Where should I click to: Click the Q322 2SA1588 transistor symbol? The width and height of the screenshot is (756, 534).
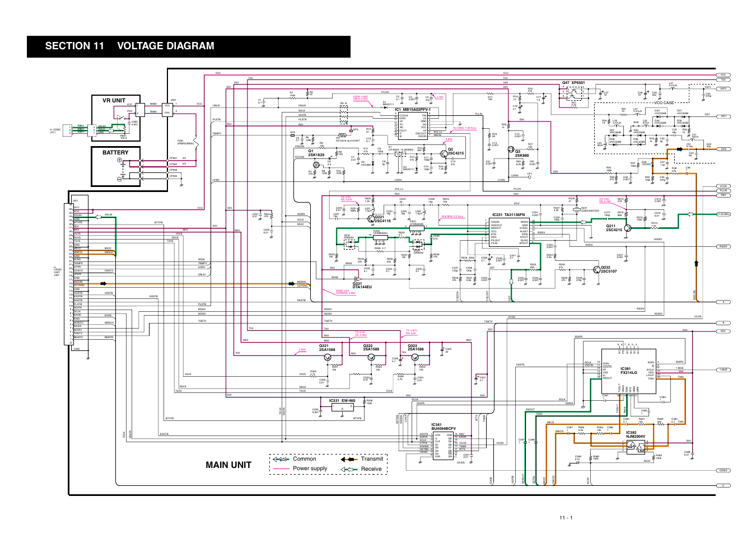371,357
